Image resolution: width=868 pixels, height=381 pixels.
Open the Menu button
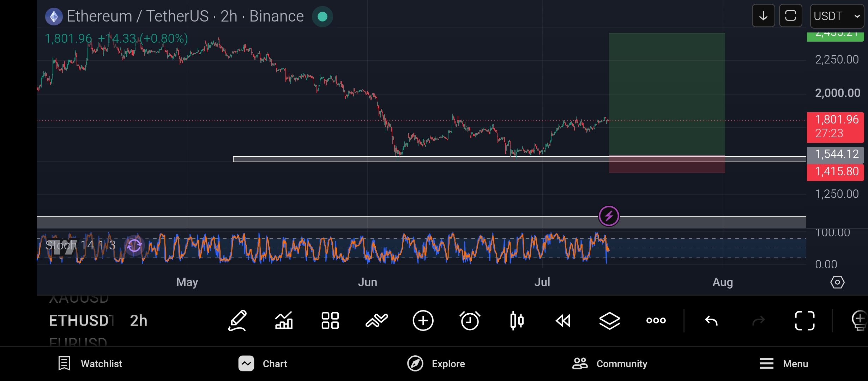784,364
